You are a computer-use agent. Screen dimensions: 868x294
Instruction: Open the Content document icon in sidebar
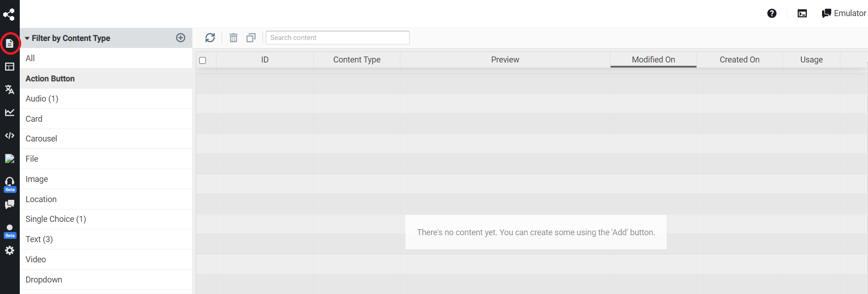coord(10,44)
